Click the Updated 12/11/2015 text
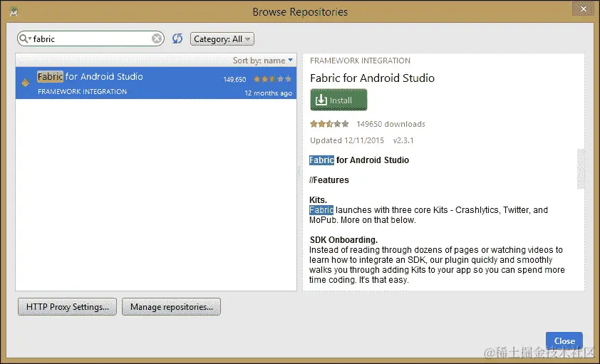This screenshot has width=600, height=364. tap(347, 140)
